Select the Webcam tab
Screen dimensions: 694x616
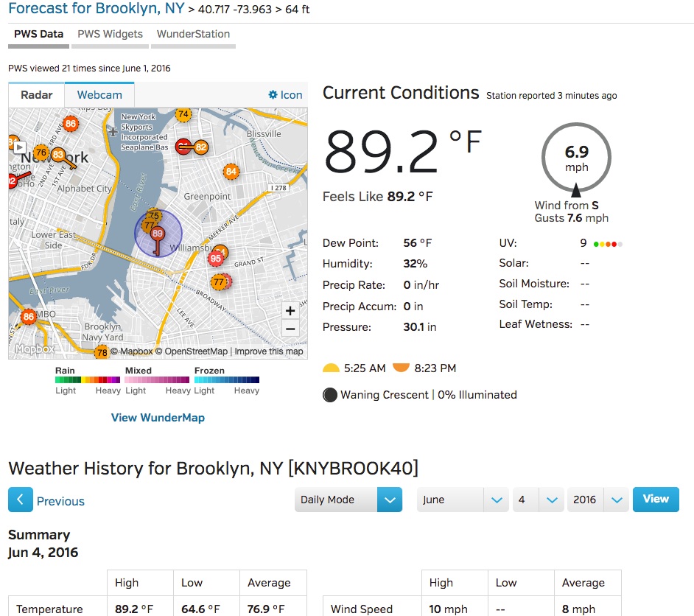coord(99,95)
